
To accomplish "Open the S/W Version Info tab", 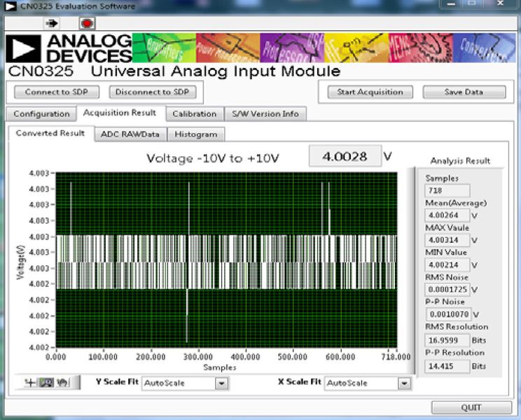I will pos(265,114).
